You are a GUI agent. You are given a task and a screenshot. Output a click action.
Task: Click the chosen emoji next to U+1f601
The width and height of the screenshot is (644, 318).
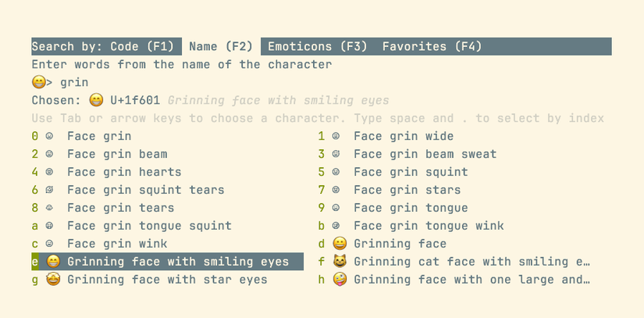coord(96,100)
